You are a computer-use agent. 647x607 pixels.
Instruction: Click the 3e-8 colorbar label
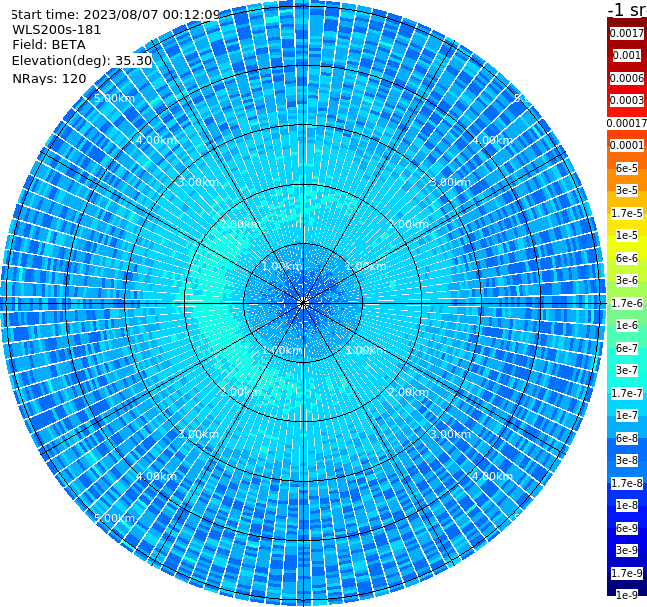627,460
